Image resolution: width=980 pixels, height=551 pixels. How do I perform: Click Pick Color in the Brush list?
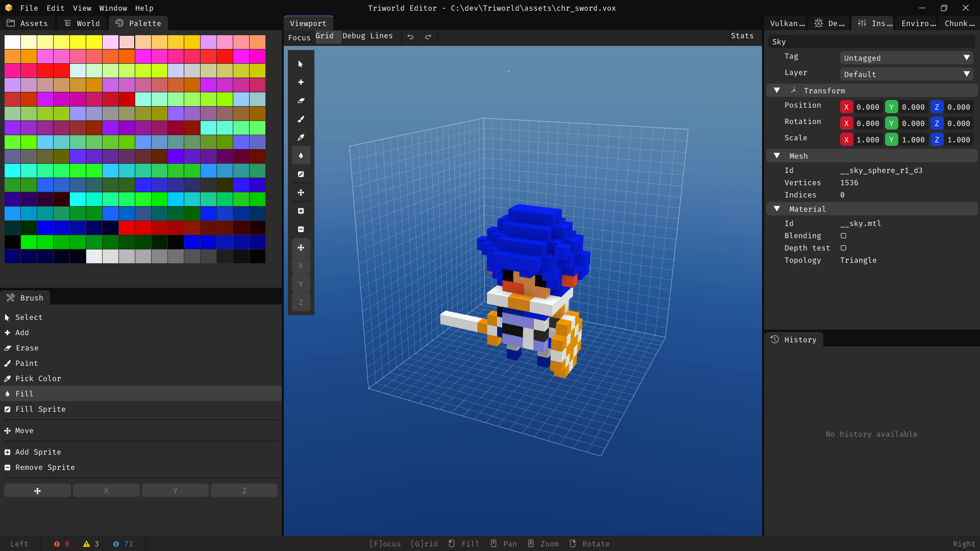[38, 379]
